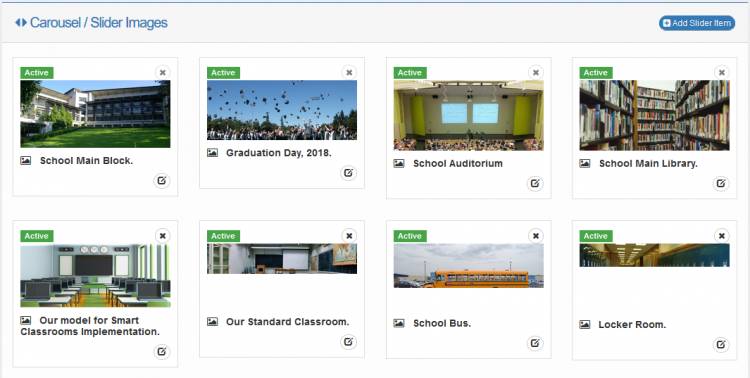Image resolution: width=750 pixels, height=378 pixels.
Task: Toggle Active badge on Locker Room card
Action: point(596,236)
